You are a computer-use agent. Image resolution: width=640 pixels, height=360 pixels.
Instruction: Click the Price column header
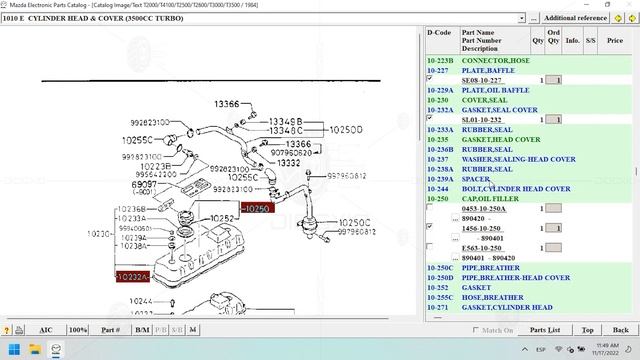[x=615, y=40]
